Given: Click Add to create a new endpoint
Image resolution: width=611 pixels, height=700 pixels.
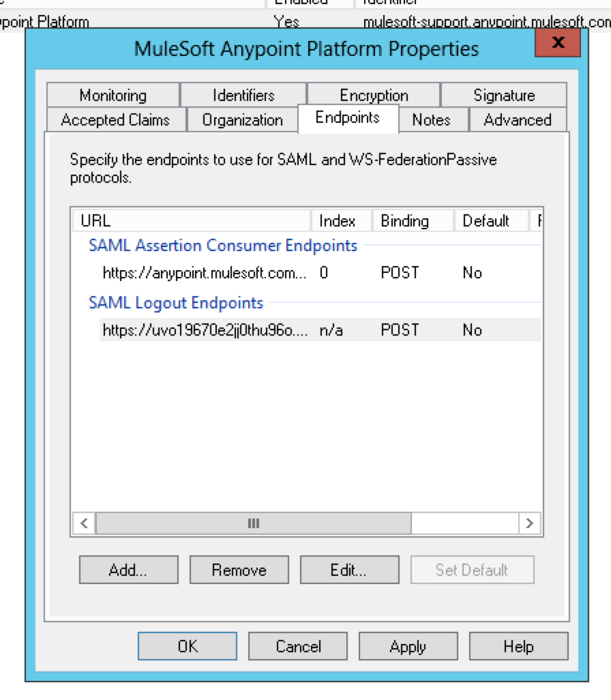Looking at the screenshot, I should pyautogui.click(x=128, y=570).
